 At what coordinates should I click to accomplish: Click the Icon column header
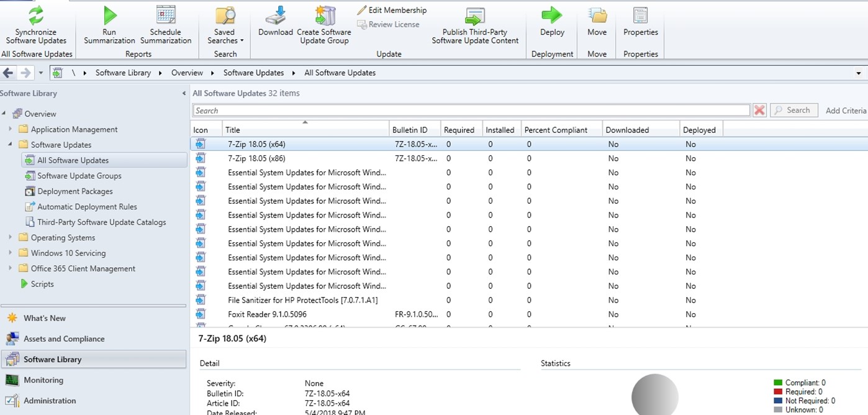tap(206, 130)
